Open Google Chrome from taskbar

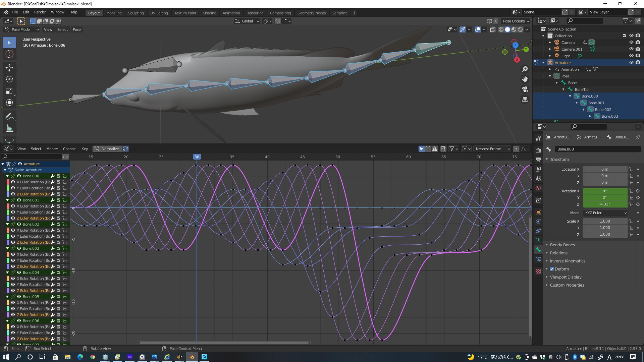pyautogui.click(x=93, y=357)
